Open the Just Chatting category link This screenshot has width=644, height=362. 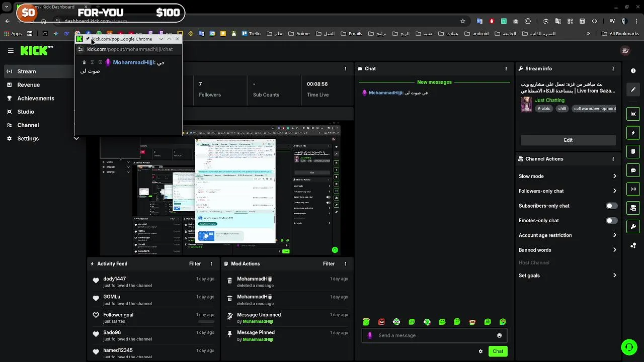pyautogui.click(x=549, y=101)
